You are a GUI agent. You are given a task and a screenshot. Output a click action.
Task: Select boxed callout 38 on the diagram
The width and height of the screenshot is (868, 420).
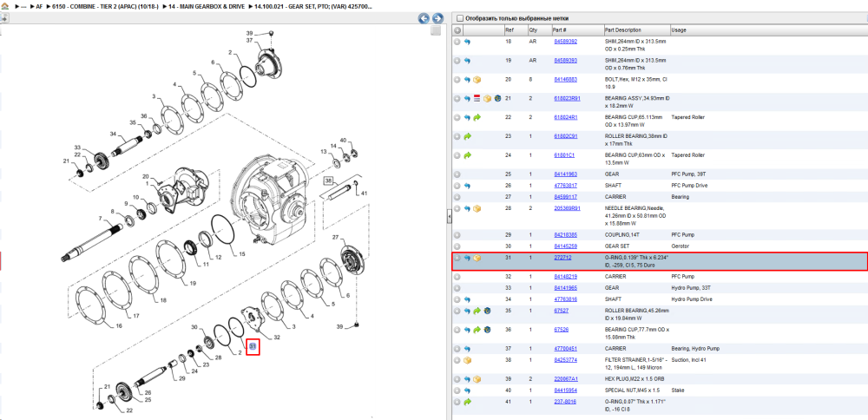328,181
